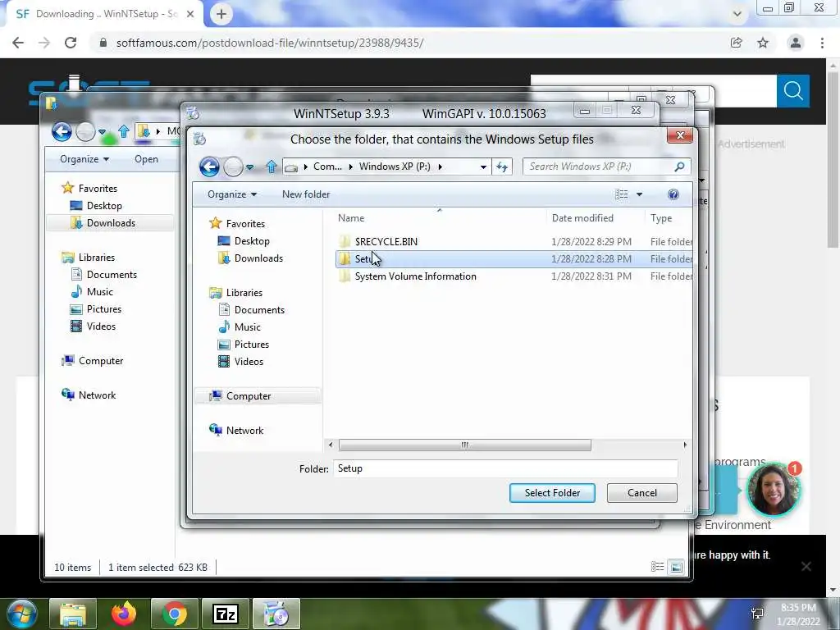Click Windows XP (P:) in address path
Screen dimensions: 840x630
pos(395,167)
